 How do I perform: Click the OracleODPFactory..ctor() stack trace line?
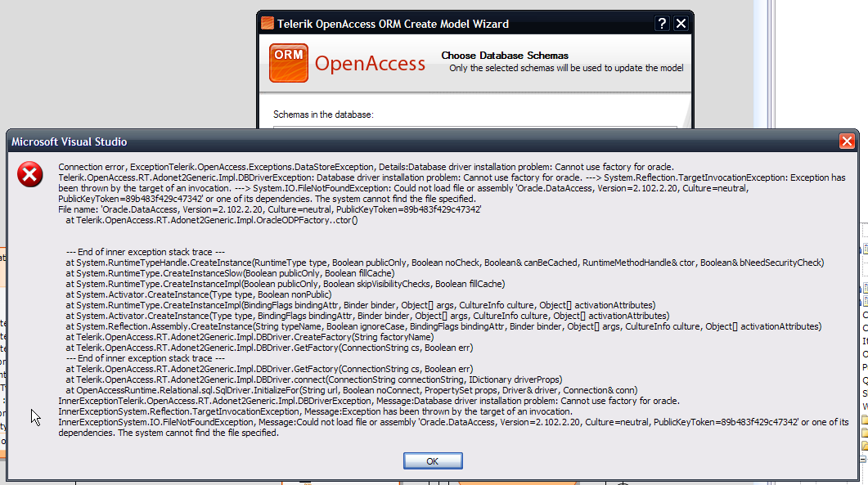(x=211, y=220)
